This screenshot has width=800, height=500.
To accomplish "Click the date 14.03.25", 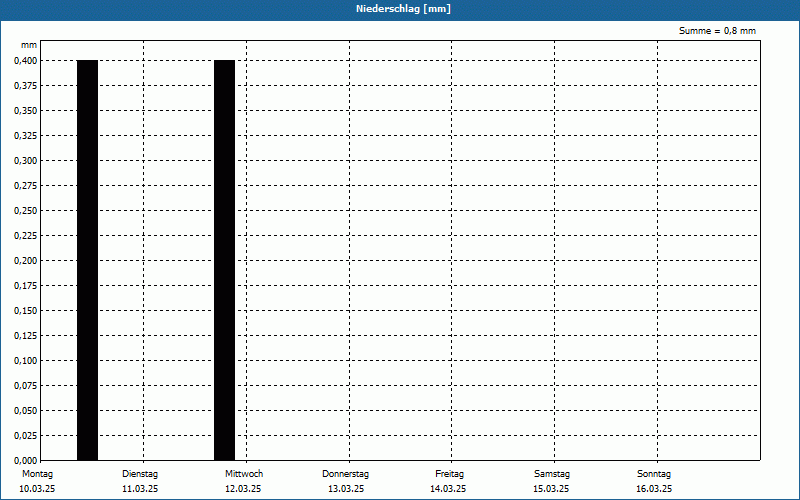I will tap(448, 489).
